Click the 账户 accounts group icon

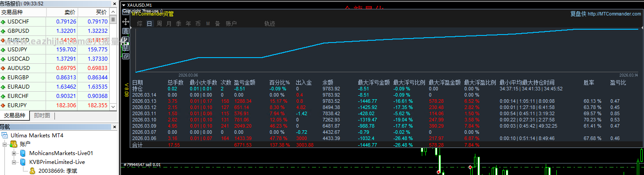[14, 144]
